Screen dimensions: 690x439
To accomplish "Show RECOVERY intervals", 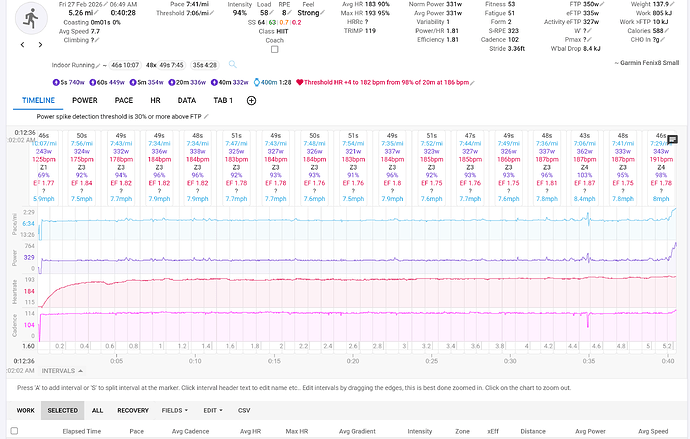I will click(132, 410).
